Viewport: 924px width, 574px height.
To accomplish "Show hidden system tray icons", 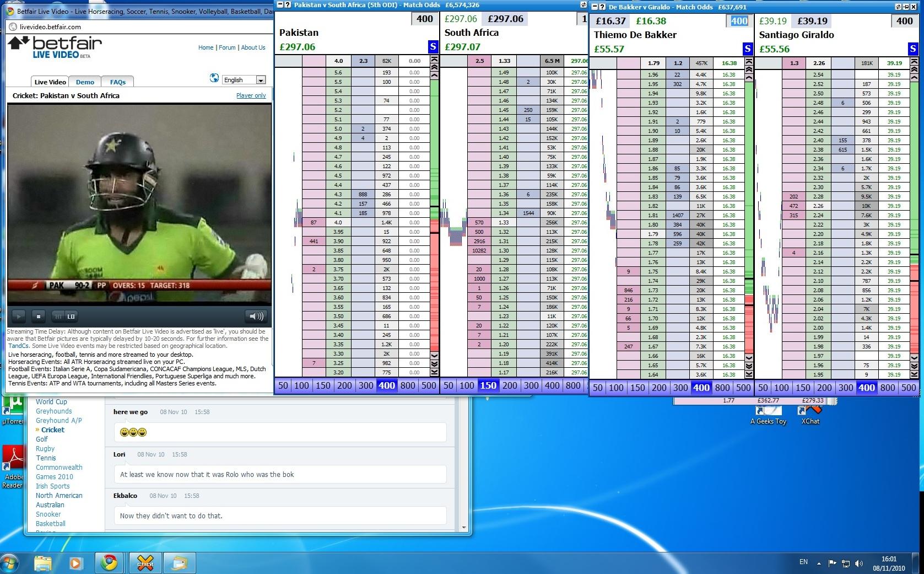I will pyautogui.click(x=819, y=563).
